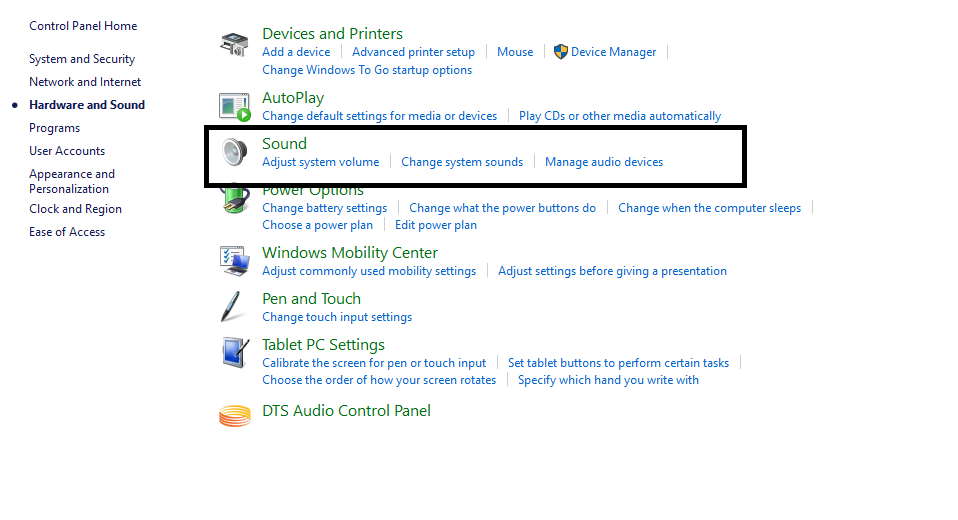
Task: Click the Windows Mobility Center icon
Action: pyautogui.click(x=235, y=262)
